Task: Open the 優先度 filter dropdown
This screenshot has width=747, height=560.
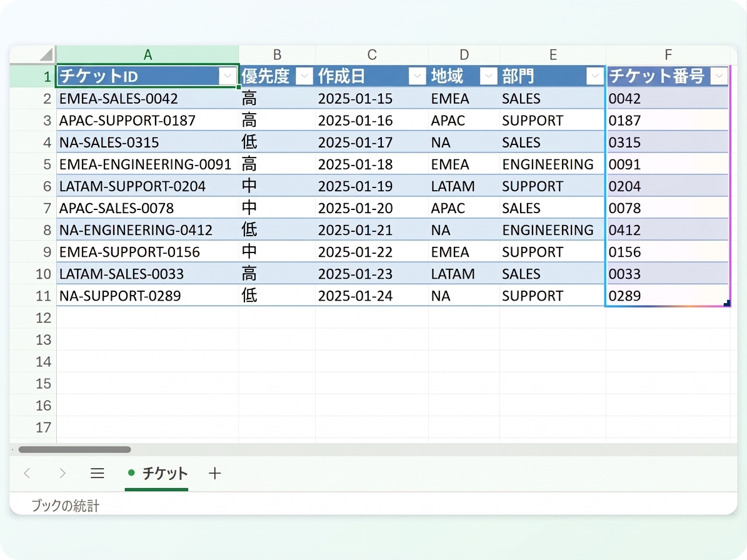Action: pos(304,76)
